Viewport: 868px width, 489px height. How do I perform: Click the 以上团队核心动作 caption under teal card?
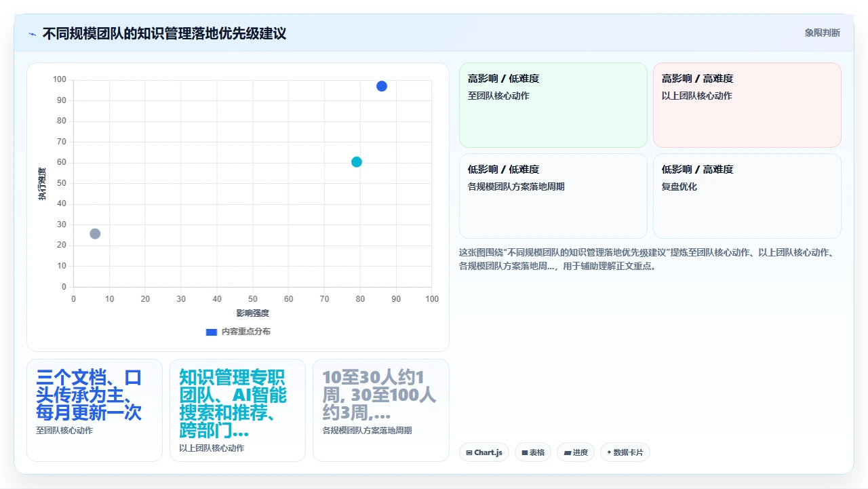[212, 448]
